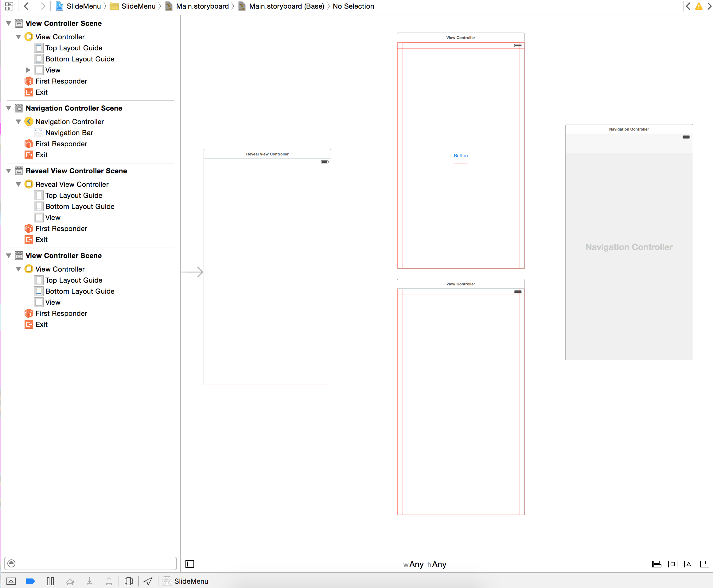This screenshot has height=588, width=713.
Task: Open the SlideMenu folder breadcrumb
Action: pos(138,6)
